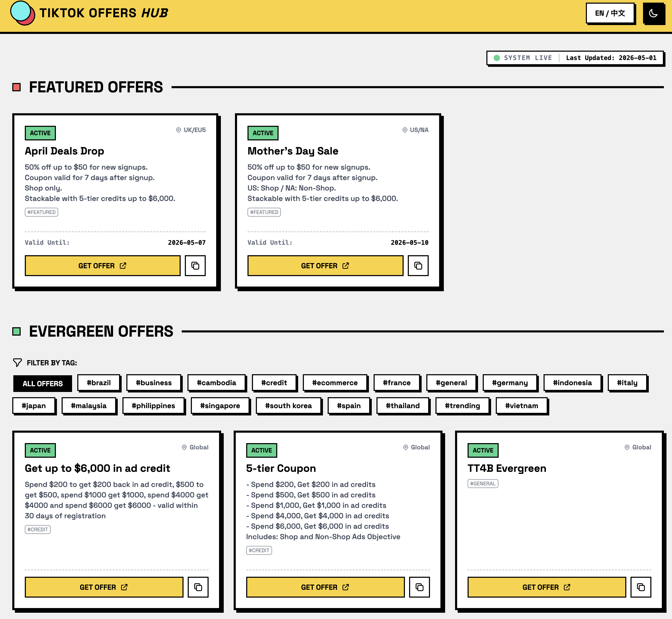672x619 pixels.
Task: Switch language with EN / 中文 button
Action: [x=610, y=13]
